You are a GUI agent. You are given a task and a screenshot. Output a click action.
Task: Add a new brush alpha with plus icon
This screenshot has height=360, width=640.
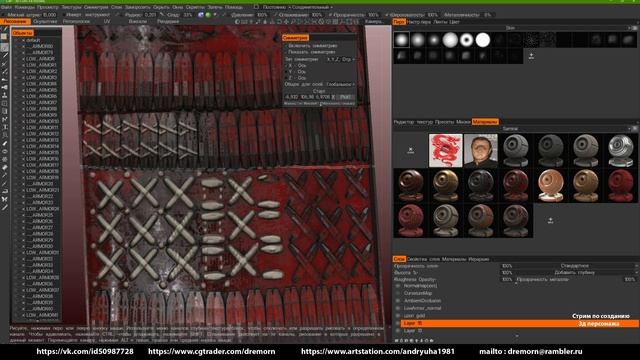click(531, 56)
